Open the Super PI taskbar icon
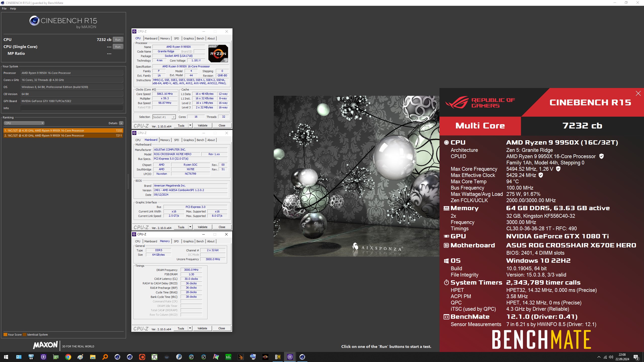Image resolution: width=644 pixels, height=362 pixels. click(154, 357)
